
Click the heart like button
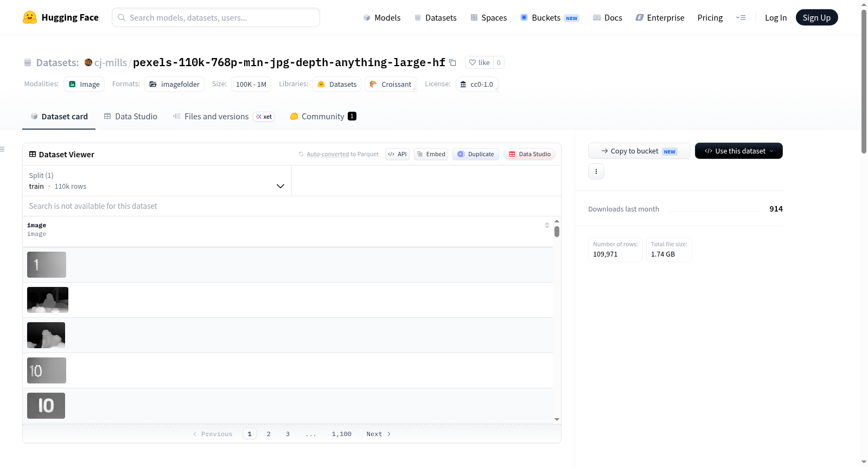point(479,62)
